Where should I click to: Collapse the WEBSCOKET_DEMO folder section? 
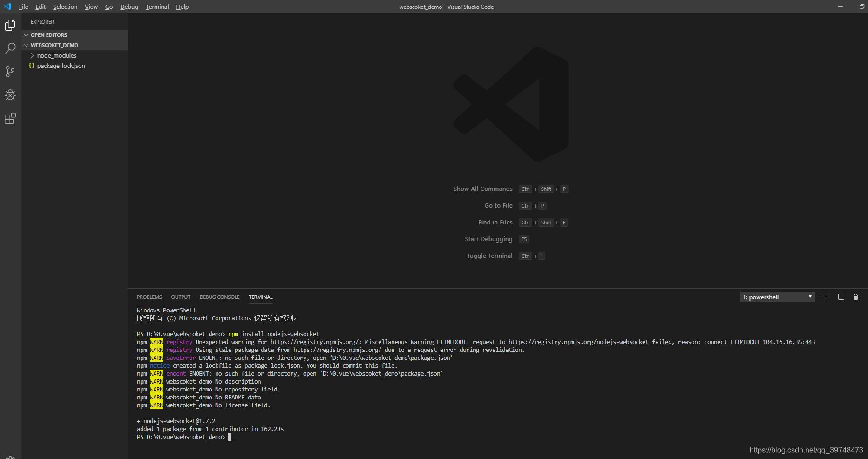75,45
